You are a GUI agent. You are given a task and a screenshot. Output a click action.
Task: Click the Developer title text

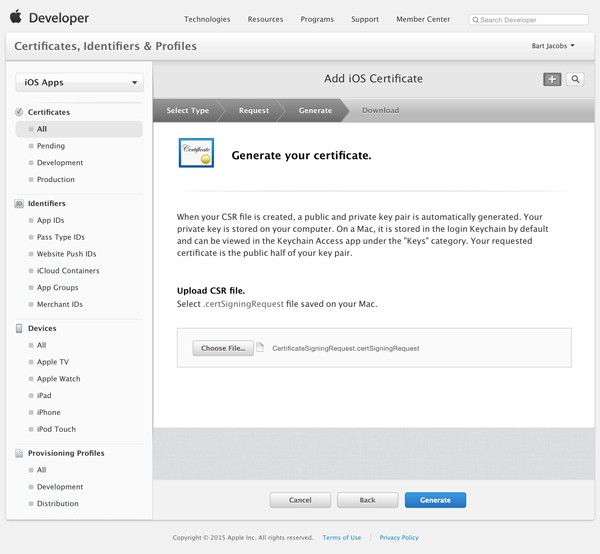pyautogui.click(x=59, y=18)
